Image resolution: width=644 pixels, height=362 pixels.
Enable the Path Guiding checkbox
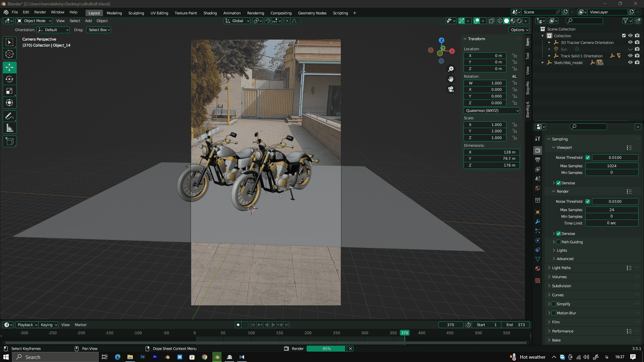pyautogui.click(x=558, y=242)
